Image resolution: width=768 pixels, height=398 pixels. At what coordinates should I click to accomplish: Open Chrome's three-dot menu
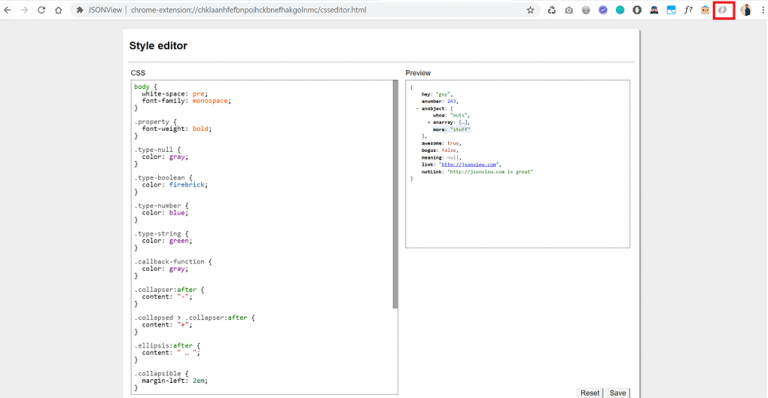763,10
